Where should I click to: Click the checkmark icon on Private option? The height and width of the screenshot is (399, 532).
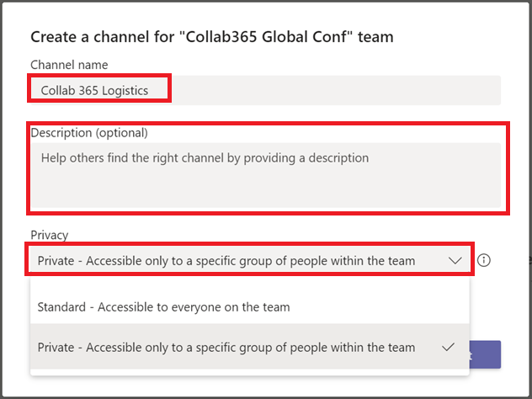pyautogui.click(x=448, y=347)
